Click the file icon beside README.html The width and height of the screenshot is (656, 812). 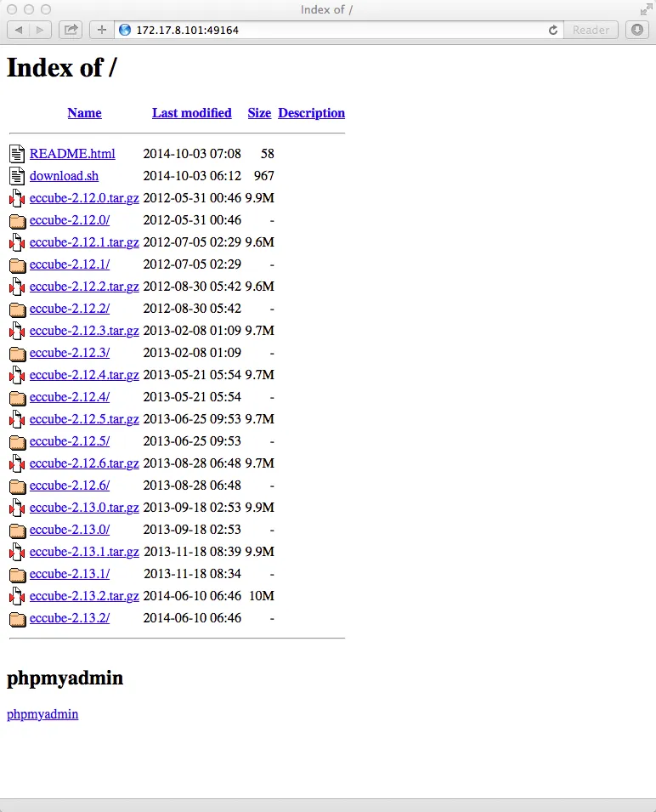coord(17,154)
